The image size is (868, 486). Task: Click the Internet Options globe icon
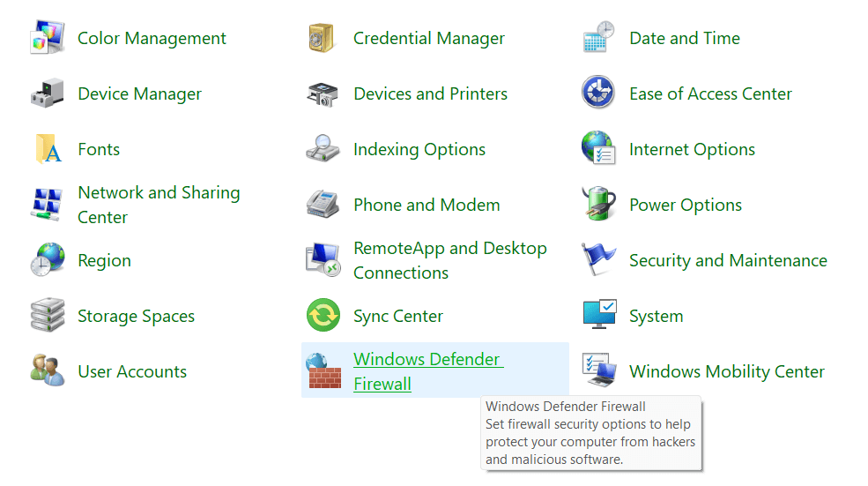pos(598,148)
